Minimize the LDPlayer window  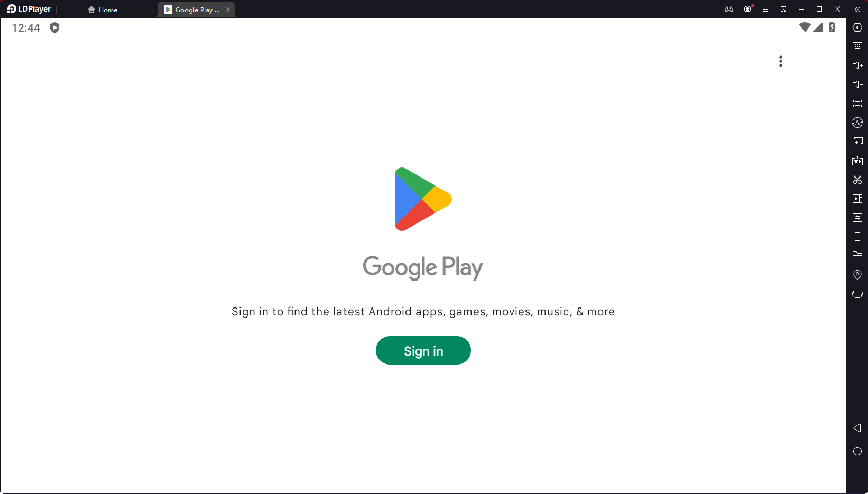click(x=801, y=10)
